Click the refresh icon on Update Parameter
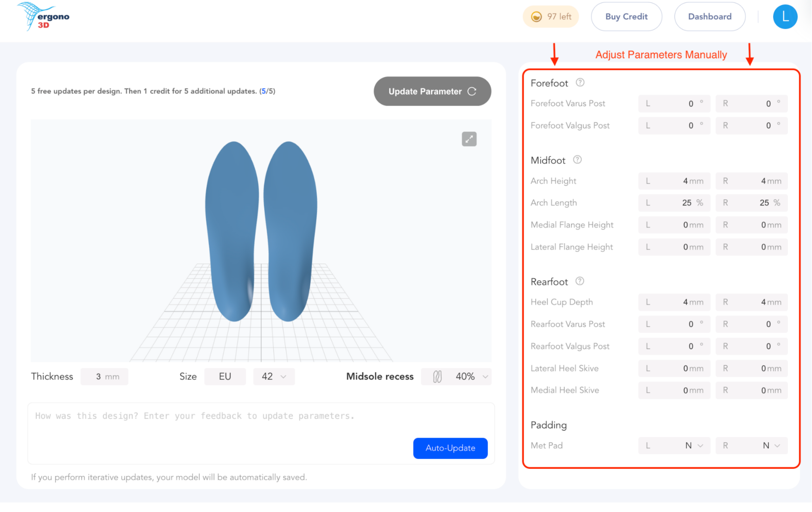This screenshot has height=512, width=812. coord(472,91)
